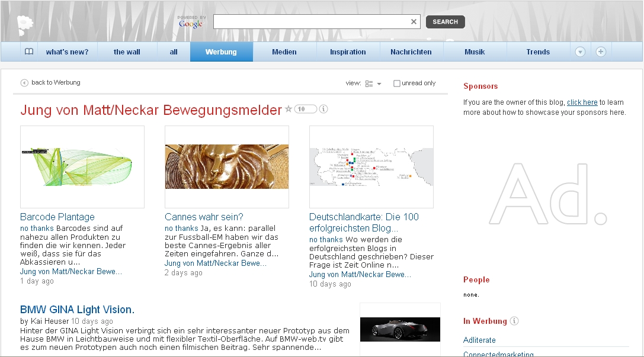Image resolution: width=644 pixels, height=357 pixels.
Task: Open Deutschlandkarte: Die 100 erfolgreichsten Blog article
Action: [x=364, y=222]
